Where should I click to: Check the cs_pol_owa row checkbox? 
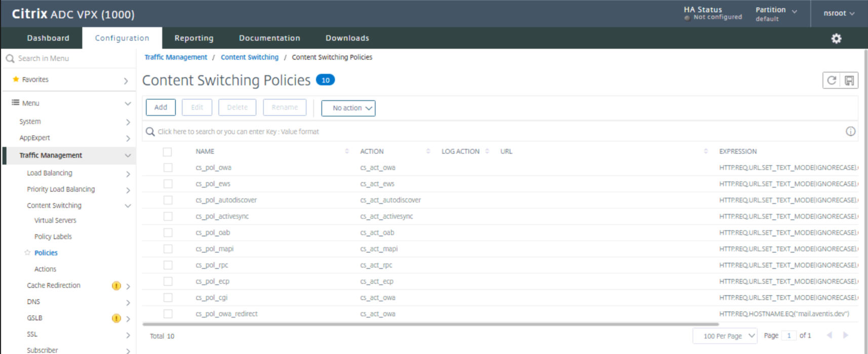(x=168, y=168)
